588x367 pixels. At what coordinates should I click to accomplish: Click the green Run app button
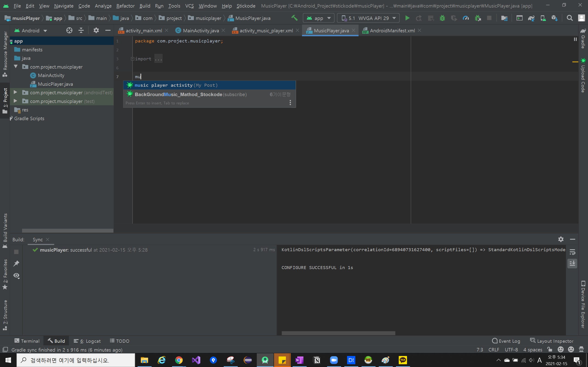coord(407,18)
